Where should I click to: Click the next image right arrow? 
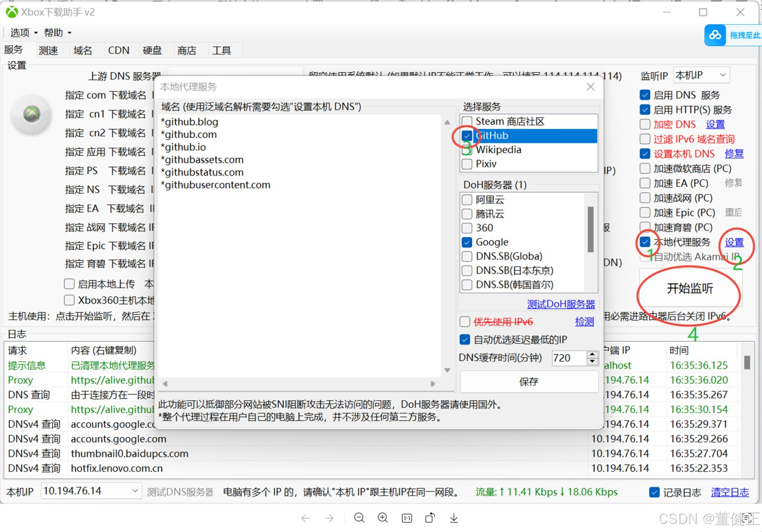click(329, 518)
